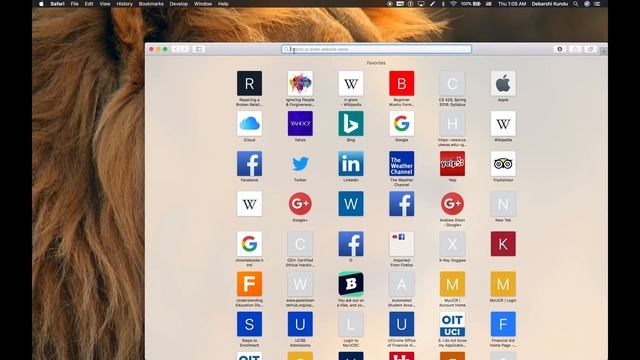640x360 pixels.
Task: Open the File menu
Action: coord(74,4)
